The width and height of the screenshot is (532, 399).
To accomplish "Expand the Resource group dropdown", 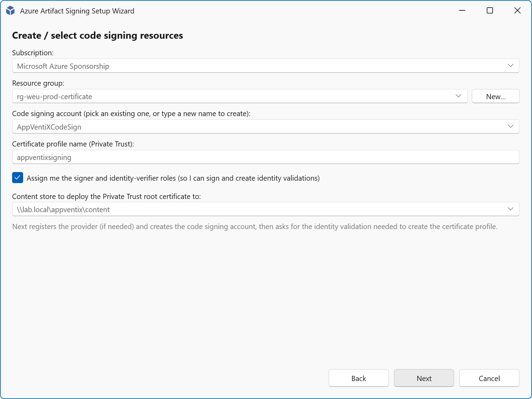I will click(240, 96).
